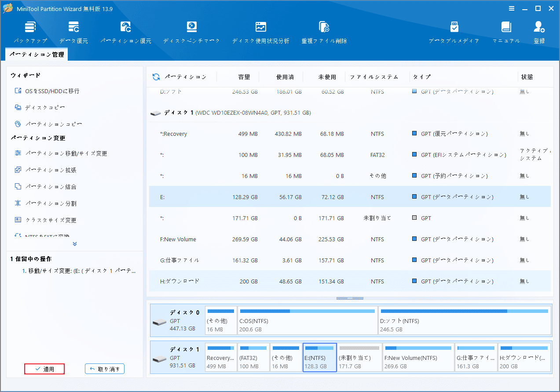The height and width of the screenshot is (392, 560).
Task: Start the パーティションコピー wizard
Action: (x=48, y=124)
